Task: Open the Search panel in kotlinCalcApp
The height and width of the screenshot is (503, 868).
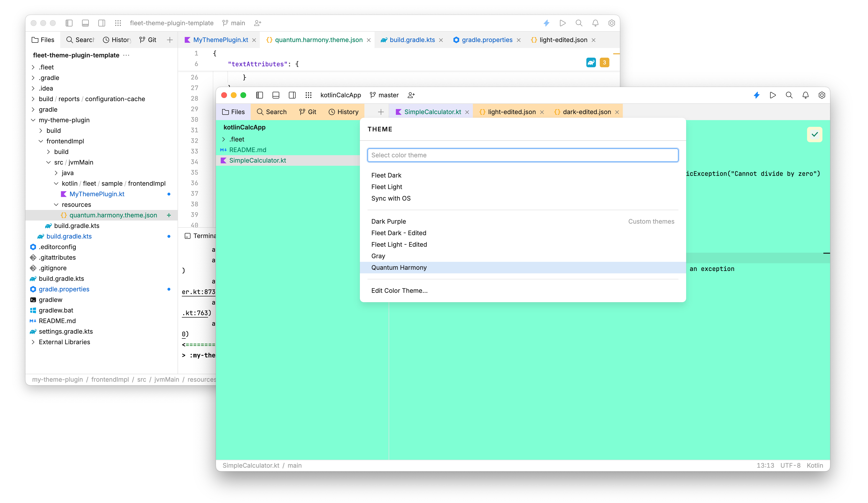Action: 272,112
